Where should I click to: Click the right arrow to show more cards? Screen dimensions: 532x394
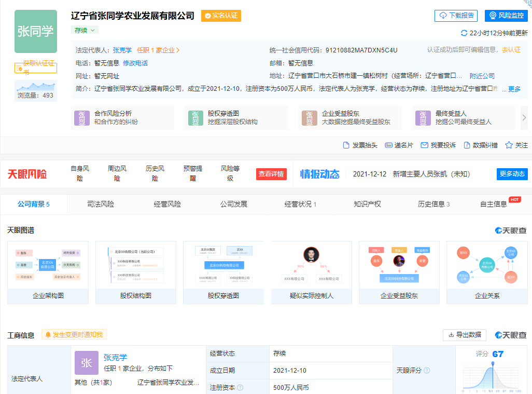point(524,117)
